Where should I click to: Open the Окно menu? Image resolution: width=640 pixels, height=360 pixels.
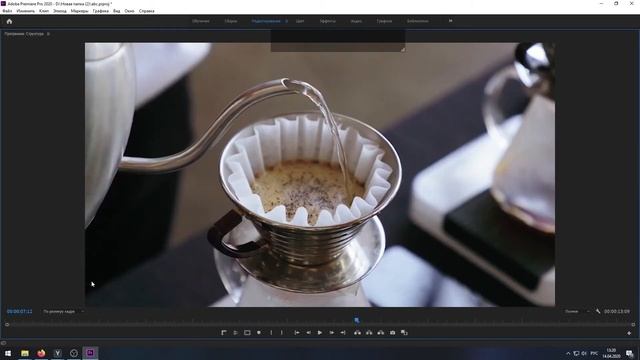(129, 11)
